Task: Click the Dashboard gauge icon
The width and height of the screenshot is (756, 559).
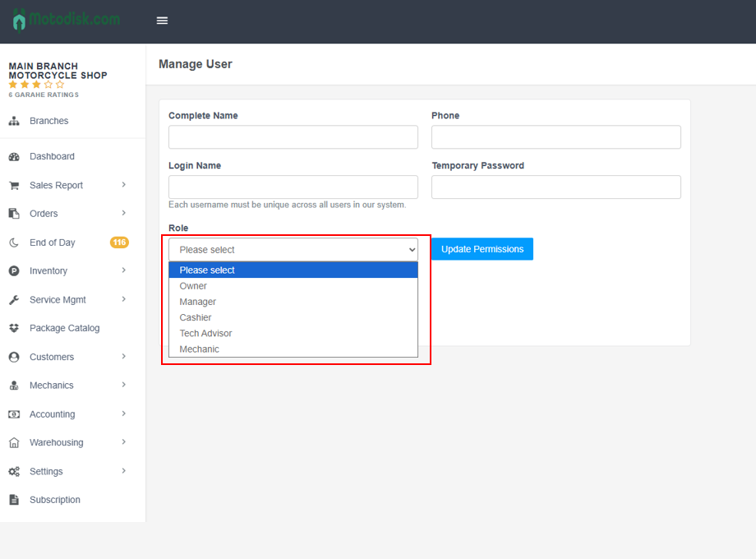Action: [14, 156]
